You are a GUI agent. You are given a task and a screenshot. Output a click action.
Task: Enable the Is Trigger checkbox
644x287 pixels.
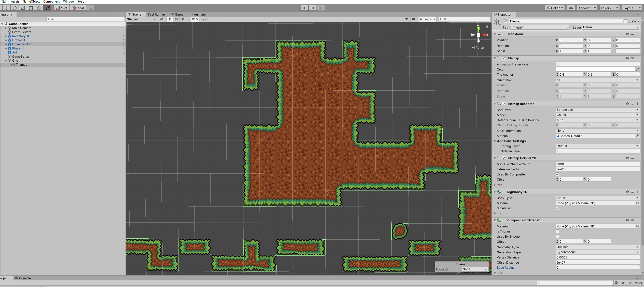pyautogui.click(x=557, y=231)
